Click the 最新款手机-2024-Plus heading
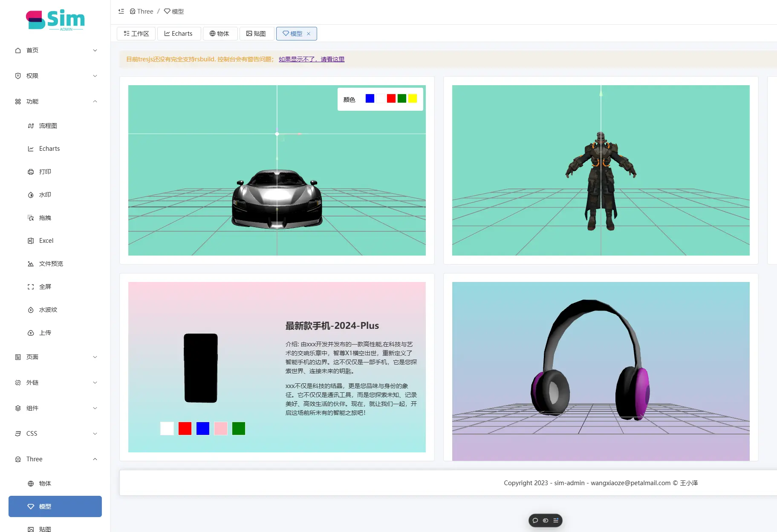 [x=332, y=326]
